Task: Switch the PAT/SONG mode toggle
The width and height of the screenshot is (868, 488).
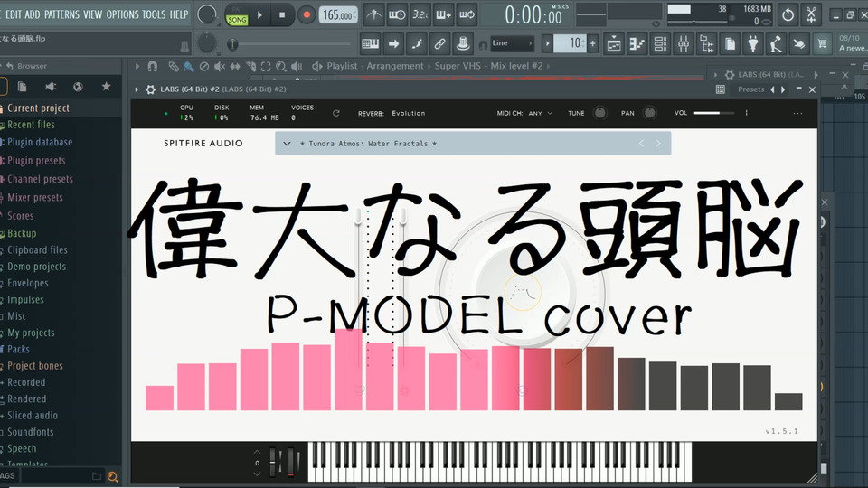Action: pos(237,16)
